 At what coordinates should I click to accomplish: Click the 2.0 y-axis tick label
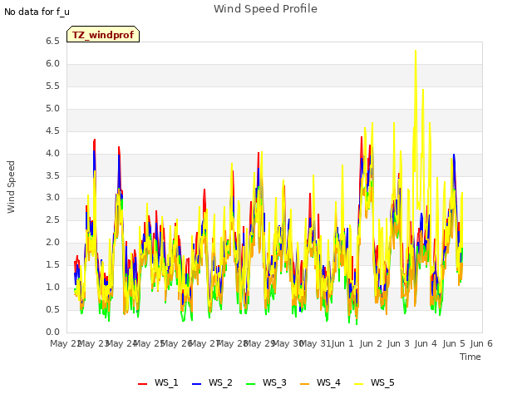(52, 242)
